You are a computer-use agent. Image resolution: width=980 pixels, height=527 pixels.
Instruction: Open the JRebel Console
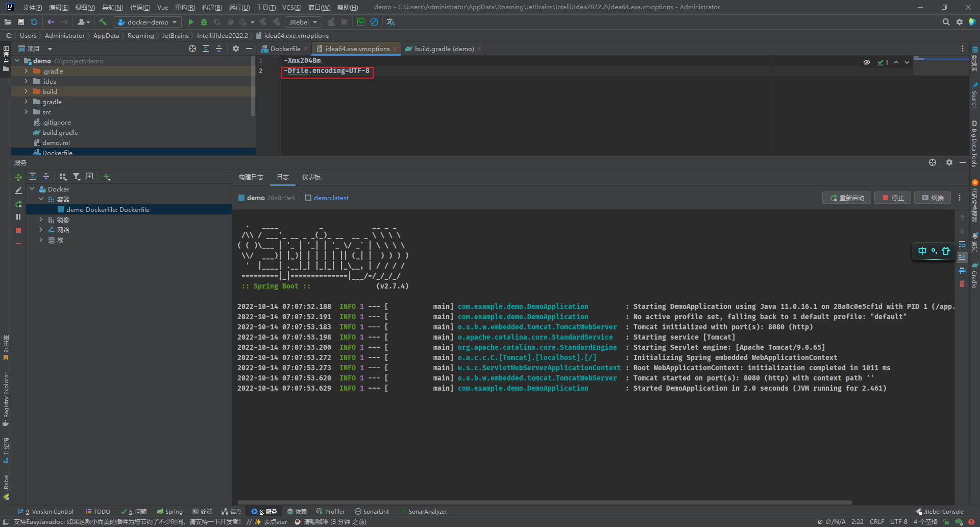[x=940, y=511]
